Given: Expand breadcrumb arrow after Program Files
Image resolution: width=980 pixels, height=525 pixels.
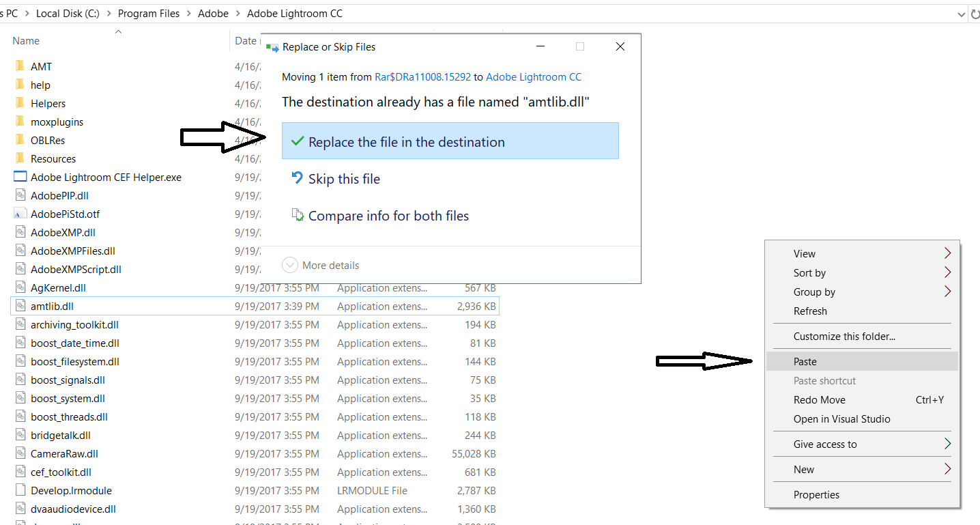Looking at the screenshot, I should 188,14.
